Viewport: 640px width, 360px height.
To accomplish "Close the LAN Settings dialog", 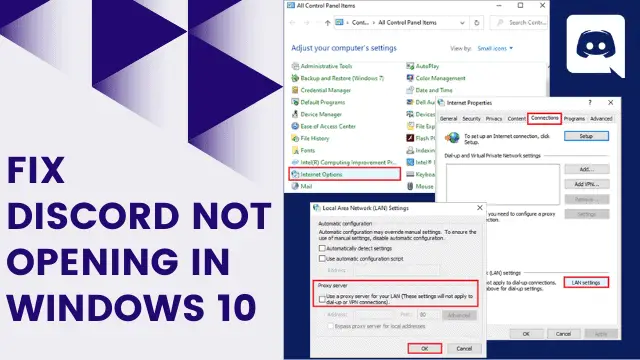I will pyautogui.click(x=480, y=208).
